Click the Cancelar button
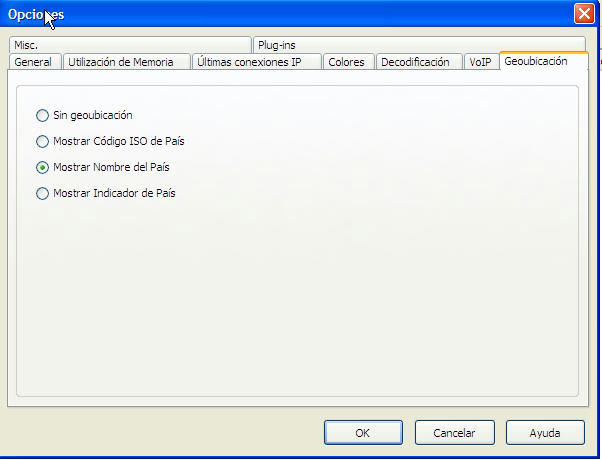This screenshot has width=602, height=460. coord(455,433)
